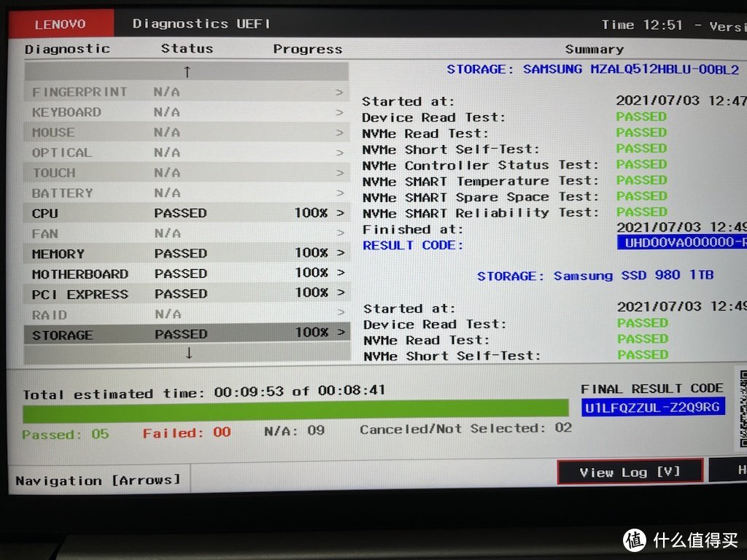Expand the MEMORY row chevron
This screenshot has height=560, width=747.
pos(341,252)
